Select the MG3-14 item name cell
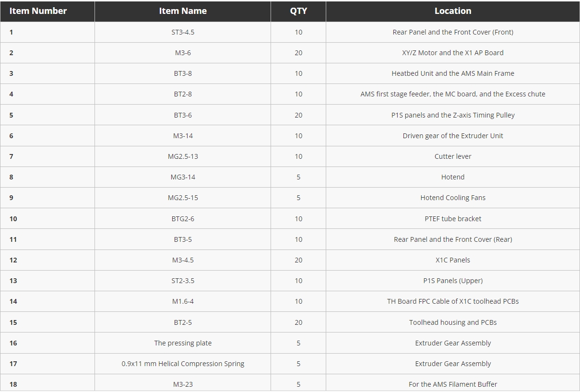 [183, 177]
